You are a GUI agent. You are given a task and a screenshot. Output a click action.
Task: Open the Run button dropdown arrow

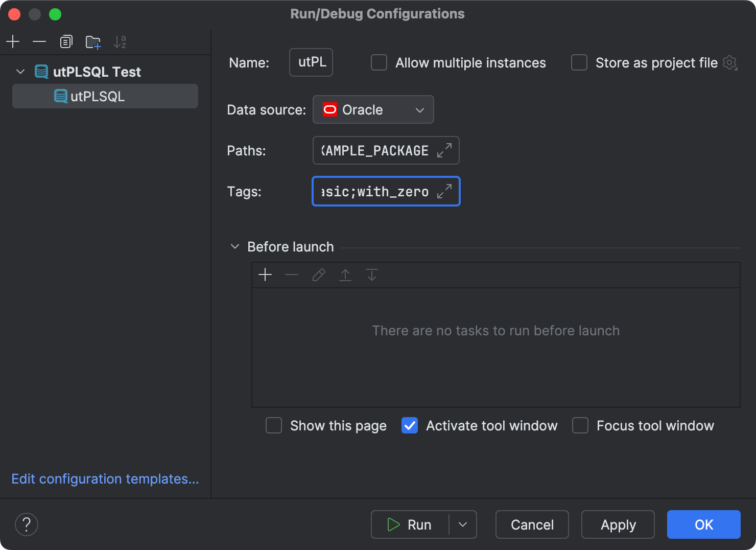point(463,524)
